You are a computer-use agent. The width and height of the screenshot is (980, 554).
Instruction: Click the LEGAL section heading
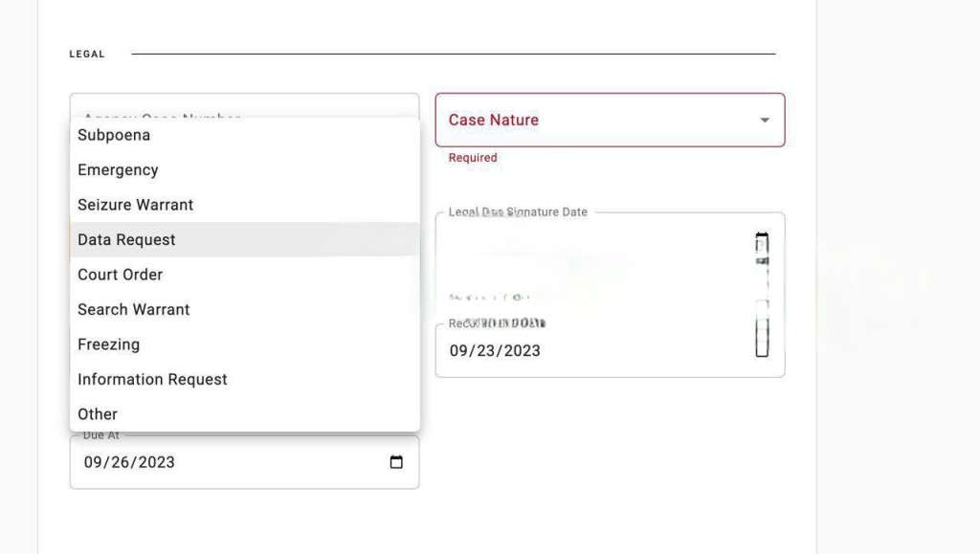click(x=87, y=55)
